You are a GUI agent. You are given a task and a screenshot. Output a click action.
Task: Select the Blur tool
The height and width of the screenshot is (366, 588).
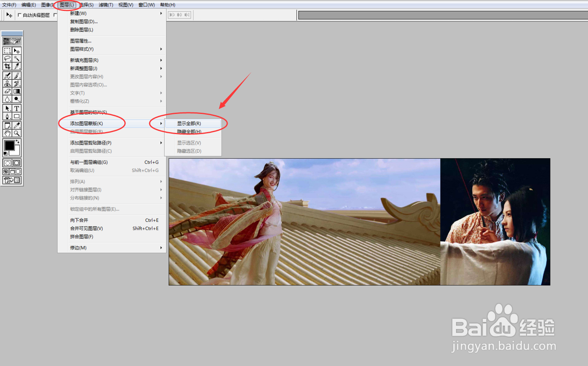coord(7,99)
